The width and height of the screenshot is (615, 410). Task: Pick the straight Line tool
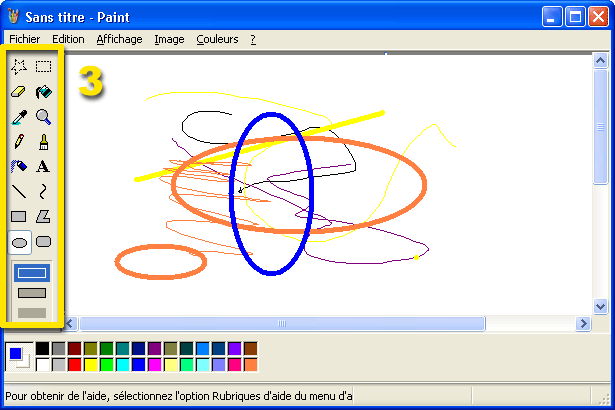coord(19,192)
